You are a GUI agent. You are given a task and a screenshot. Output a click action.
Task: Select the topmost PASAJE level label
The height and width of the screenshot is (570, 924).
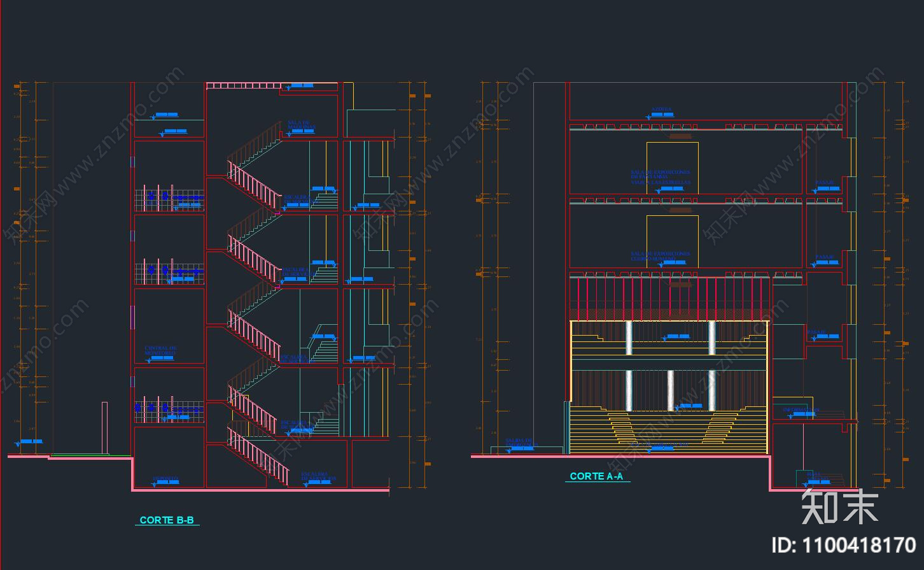click(825, 183)
